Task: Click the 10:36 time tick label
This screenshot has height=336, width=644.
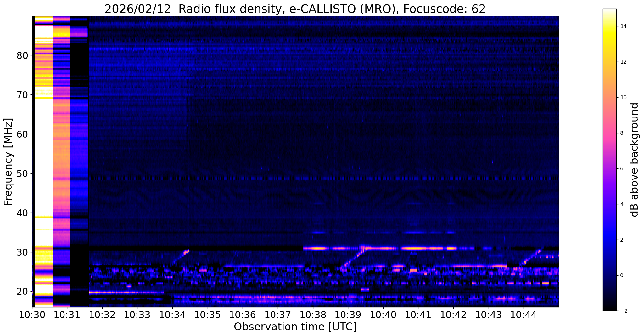Action: (243, 315)
